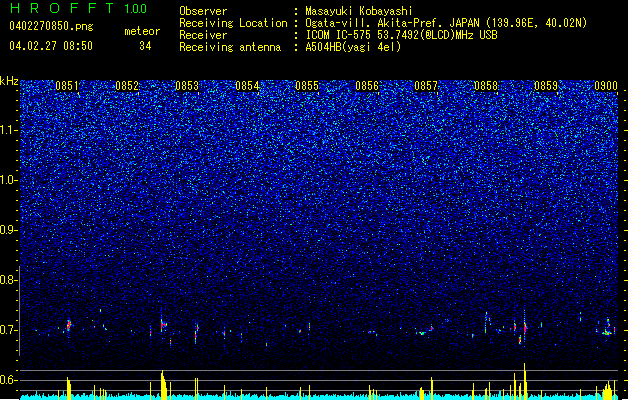Image resolution: width=629 pixels, height=400 pixels.
Task: Click receiver value ICOM IC-575 53.7492 MHz USB
Action: [x=402, y=35]
